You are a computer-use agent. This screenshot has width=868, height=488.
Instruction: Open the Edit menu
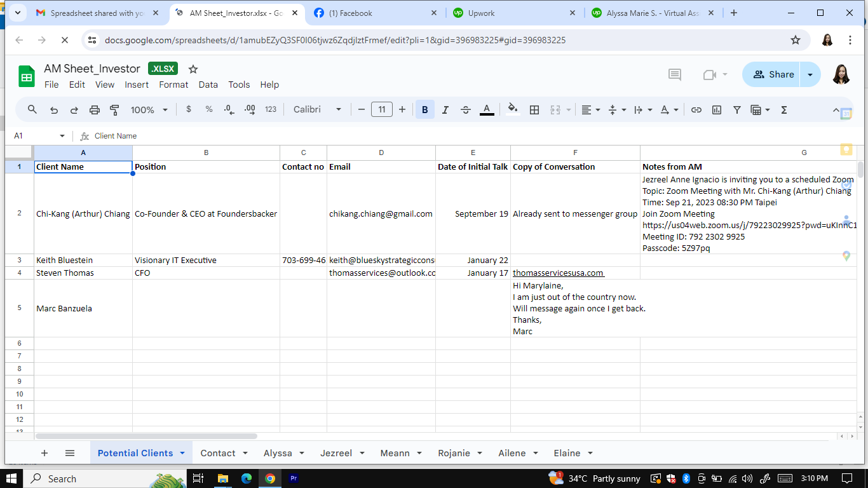click(x=77, y=85)
